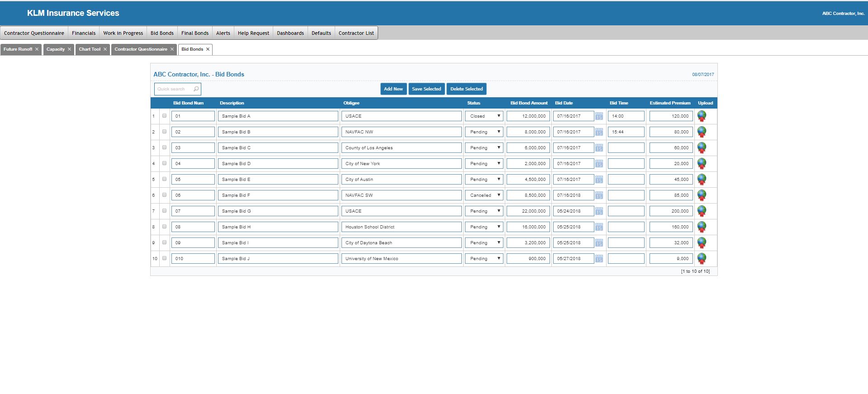
Task: Click the Add New button
Action: (393, 89)
